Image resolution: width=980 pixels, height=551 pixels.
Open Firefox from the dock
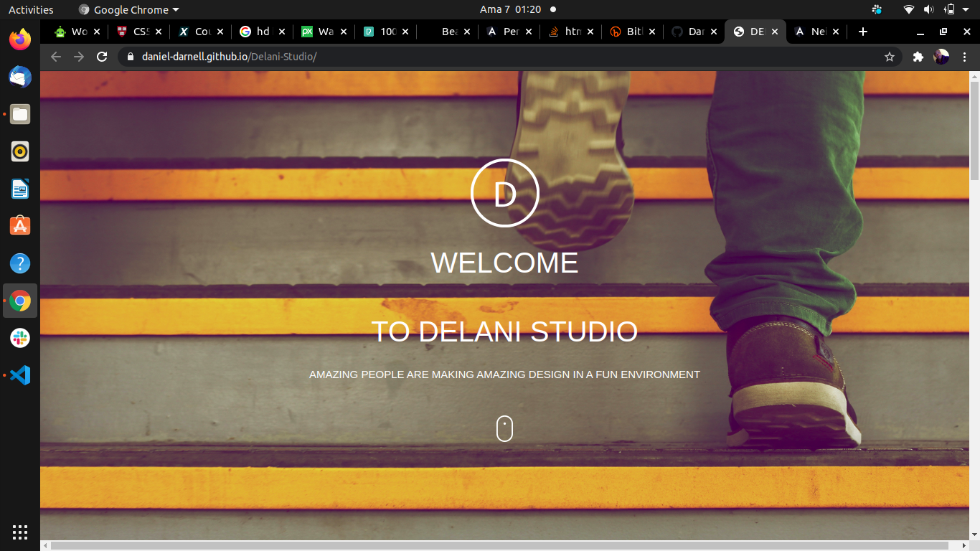19,39
